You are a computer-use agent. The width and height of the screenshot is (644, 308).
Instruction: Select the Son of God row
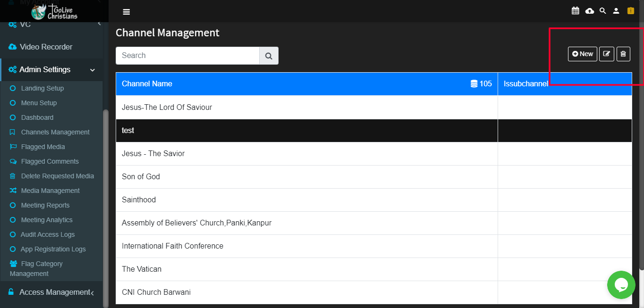(x=374, y=177)
